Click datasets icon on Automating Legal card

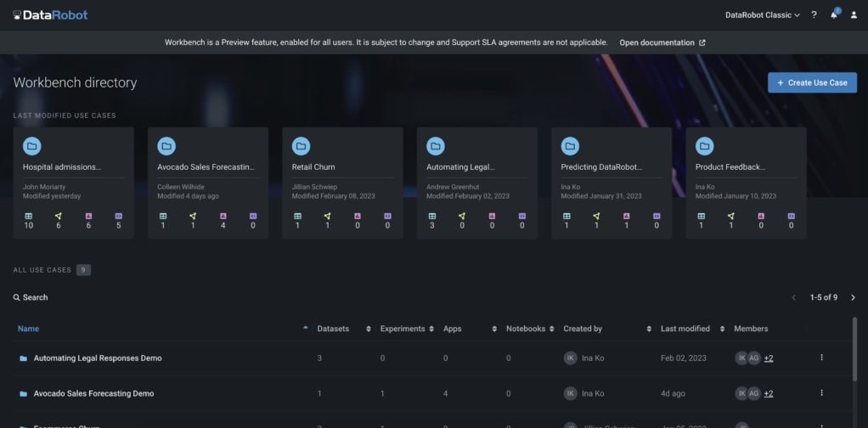click(x=431, y=216)
